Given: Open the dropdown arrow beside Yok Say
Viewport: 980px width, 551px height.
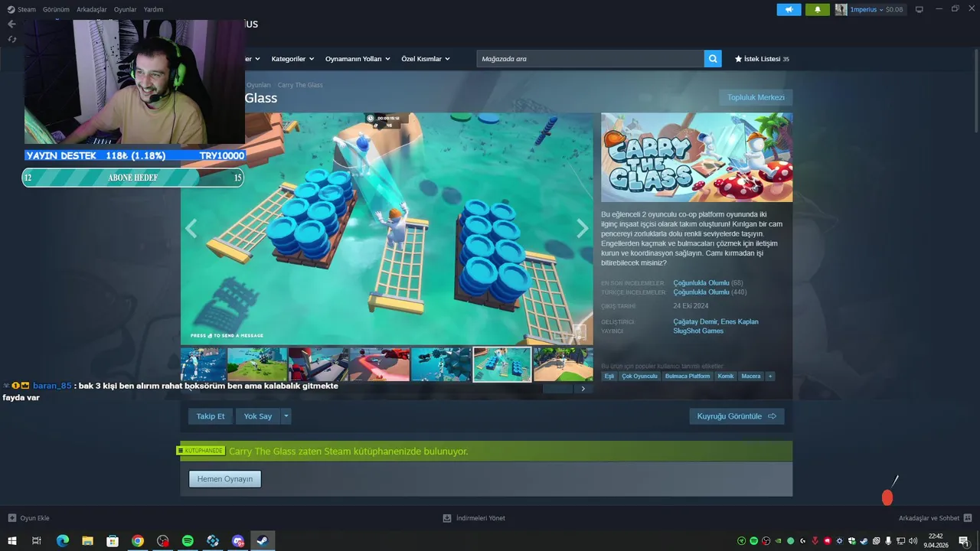Looking at the screenshot, I should pyautogui.click(x=286, y=416).
